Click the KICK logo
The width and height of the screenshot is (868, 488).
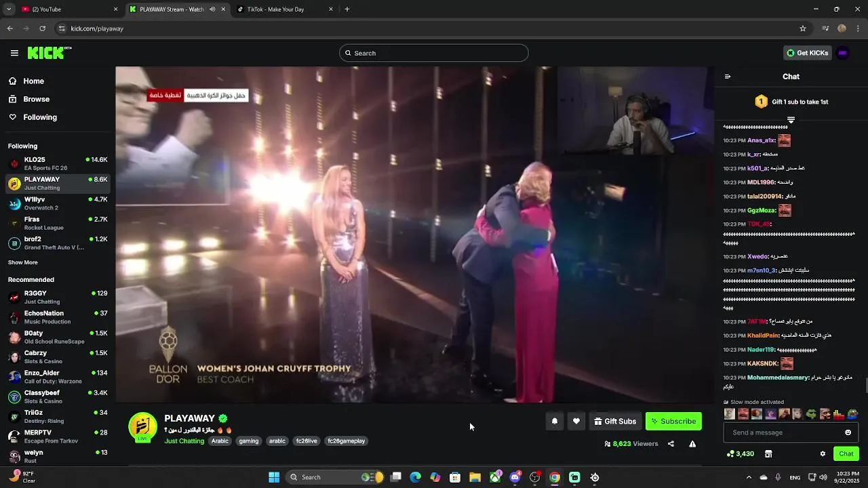49,53
